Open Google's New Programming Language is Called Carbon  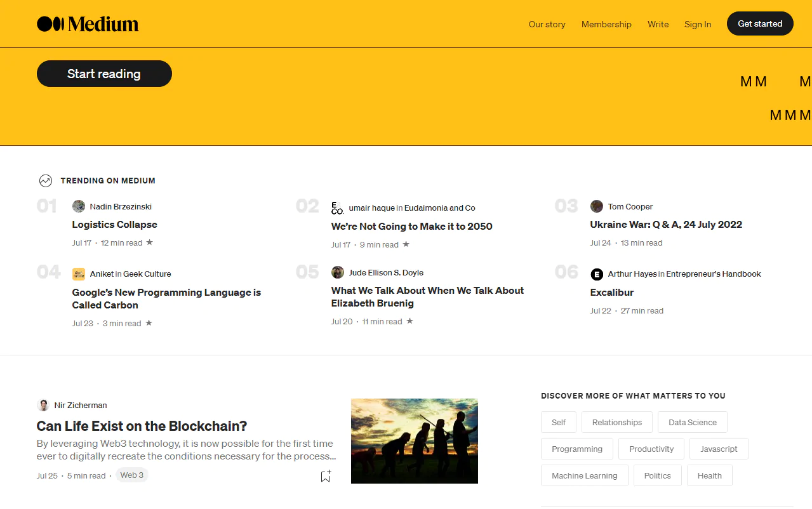(166, 299)
